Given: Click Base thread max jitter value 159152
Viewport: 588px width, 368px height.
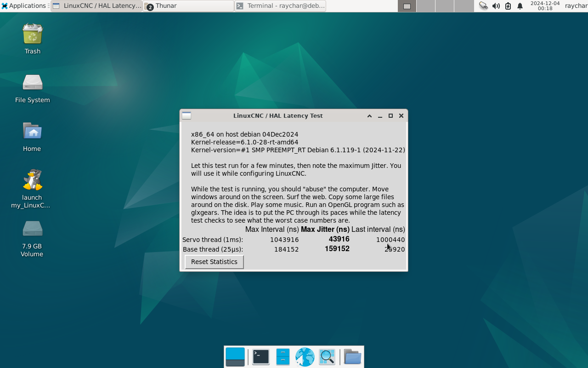Looking at the screenshot, I should tap(337, 249).
